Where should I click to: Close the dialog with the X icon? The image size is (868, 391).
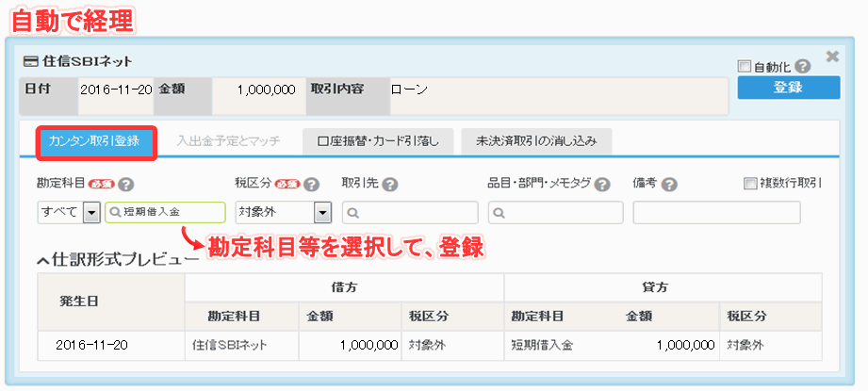click(832, 56)
